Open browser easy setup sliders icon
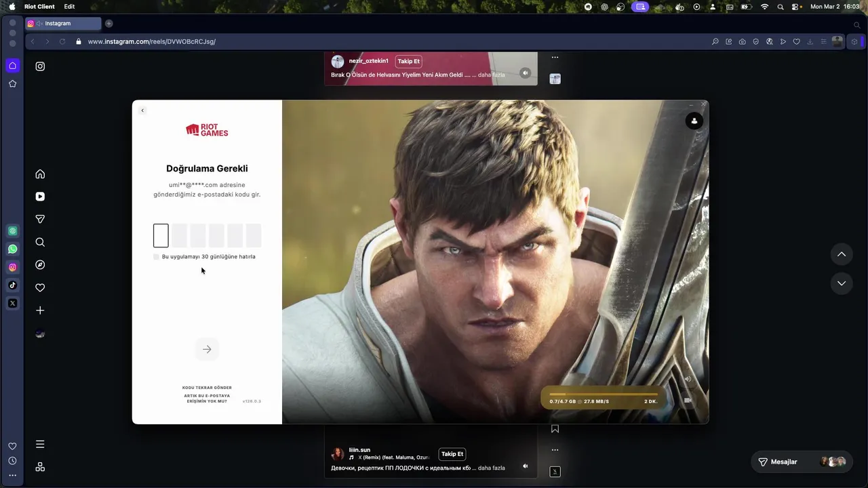Screen dimensions: 868x488 point(823,41)
